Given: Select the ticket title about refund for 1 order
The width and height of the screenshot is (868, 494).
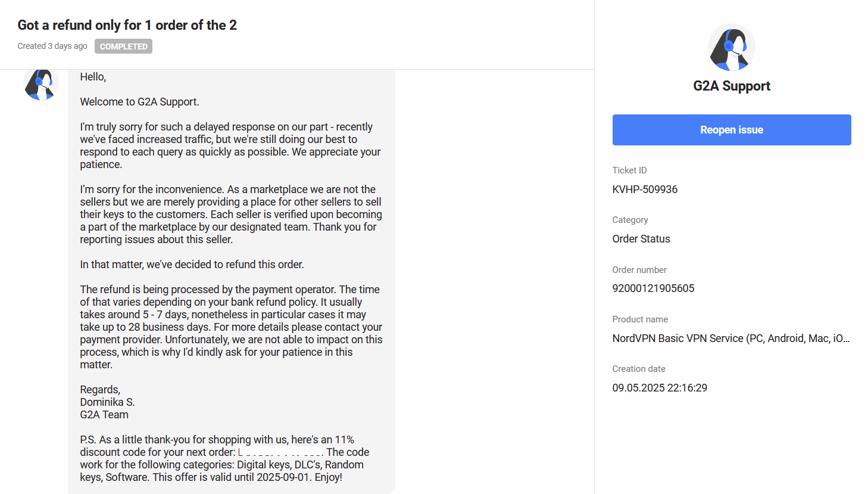Looking at the screenshot, I should tap(127, 25).
